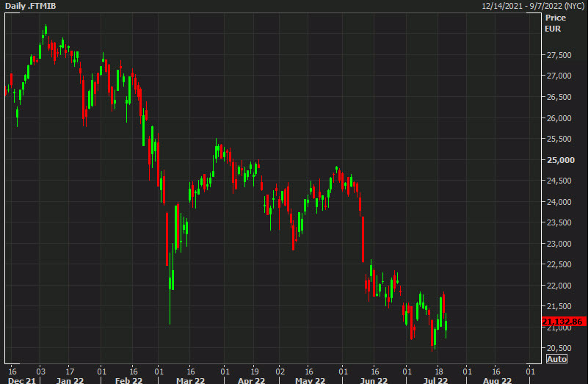Click the Auto scale button
The width and height of the screenshot is (588, 384).
(557, 359)
